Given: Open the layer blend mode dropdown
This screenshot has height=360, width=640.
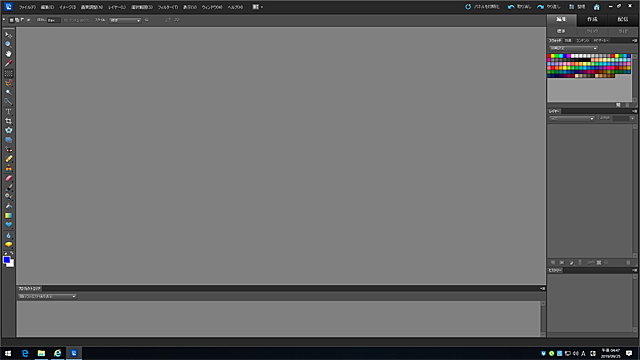Looking at the screenshot, I should (571, 118).
